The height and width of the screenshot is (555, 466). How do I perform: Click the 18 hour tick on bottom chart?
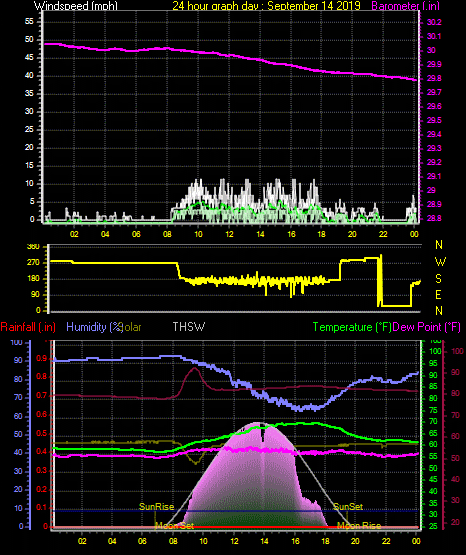click(x=325, y=541)
